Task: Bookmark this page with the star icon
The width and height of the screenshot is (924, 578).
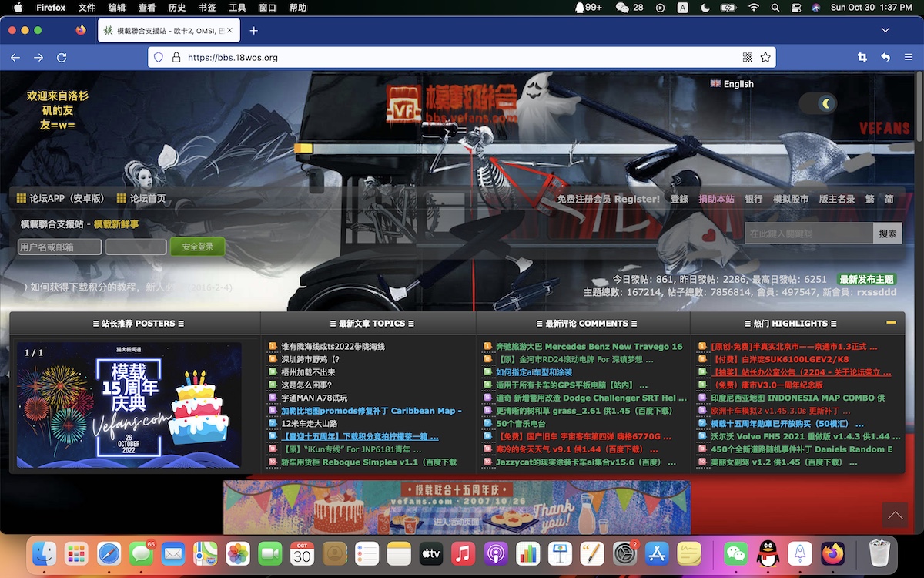Action: 765,58
